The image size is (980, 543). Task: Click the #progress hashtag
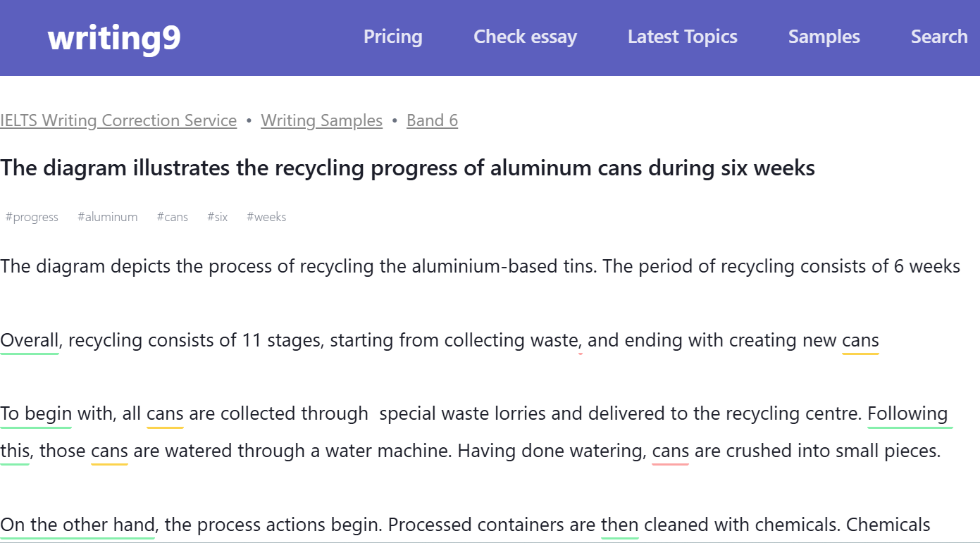click(x=32, y=217)
